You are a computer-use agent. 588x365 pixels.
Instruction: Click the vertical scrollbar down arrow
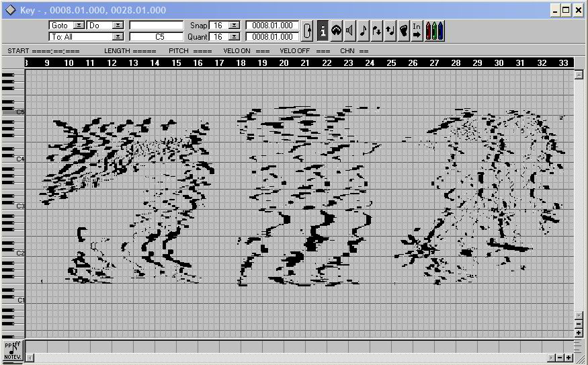click(x=579, y=315)
